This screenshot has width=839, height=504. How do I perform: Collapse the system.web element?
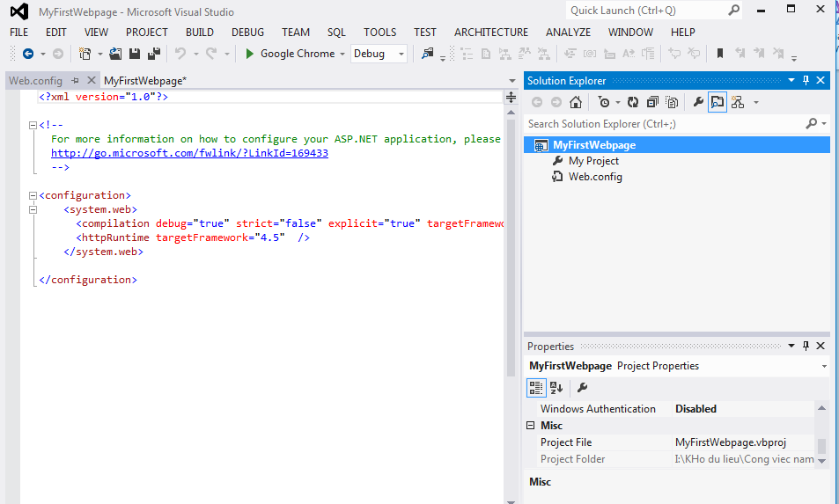tap(33, 209)
